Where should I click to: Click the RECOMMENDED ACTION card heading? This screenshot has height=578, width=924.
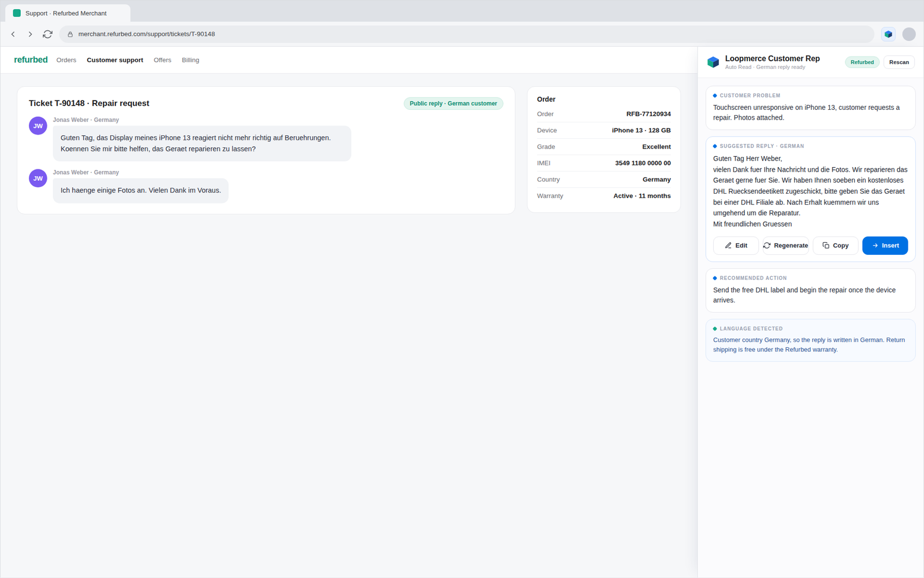[x=753, y=278]
